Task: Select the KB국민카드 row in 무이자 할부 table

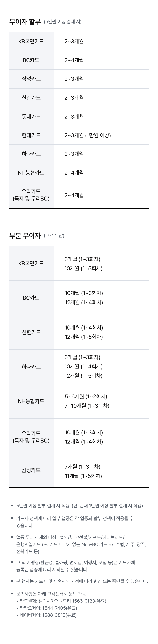Action: coord(79,42)
